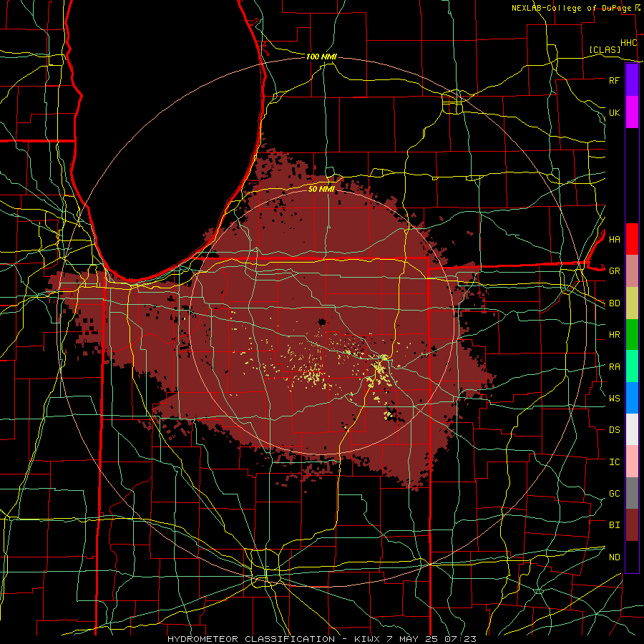Click the RA legend label
644x644 pixels.
tap(614, 367)
